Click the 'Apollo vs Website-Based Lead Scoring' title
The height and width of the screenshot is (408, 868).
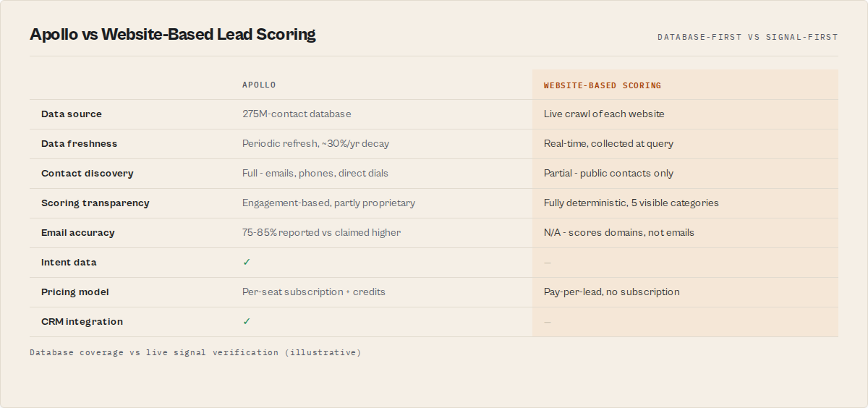173,34
